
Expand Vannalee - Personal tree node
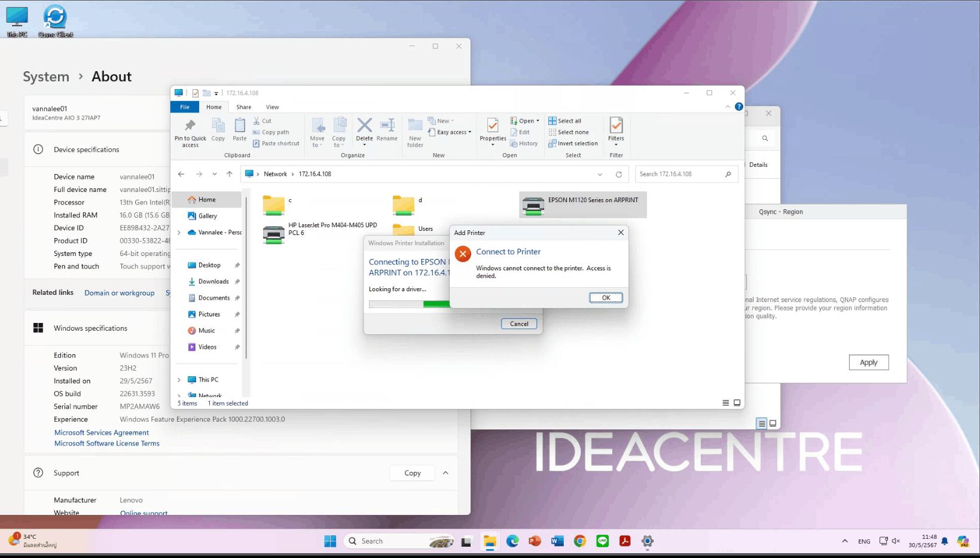(x=179, y=233)
